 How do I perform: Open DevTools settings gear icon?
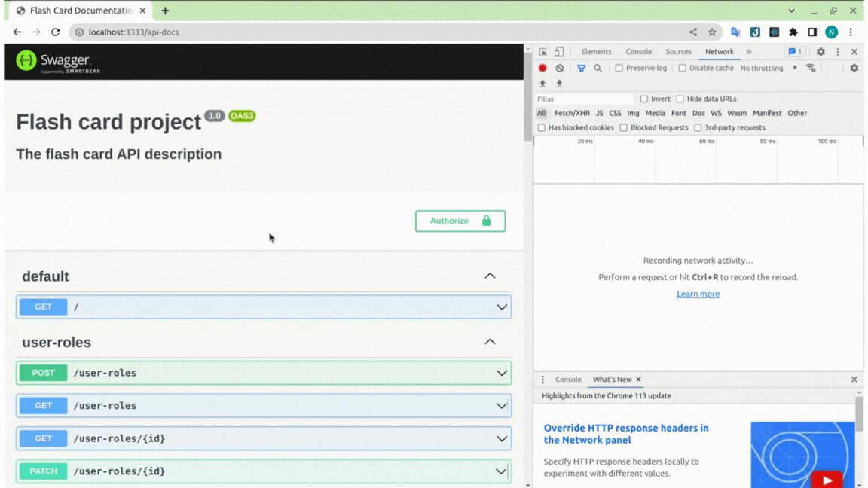(820, 51)
